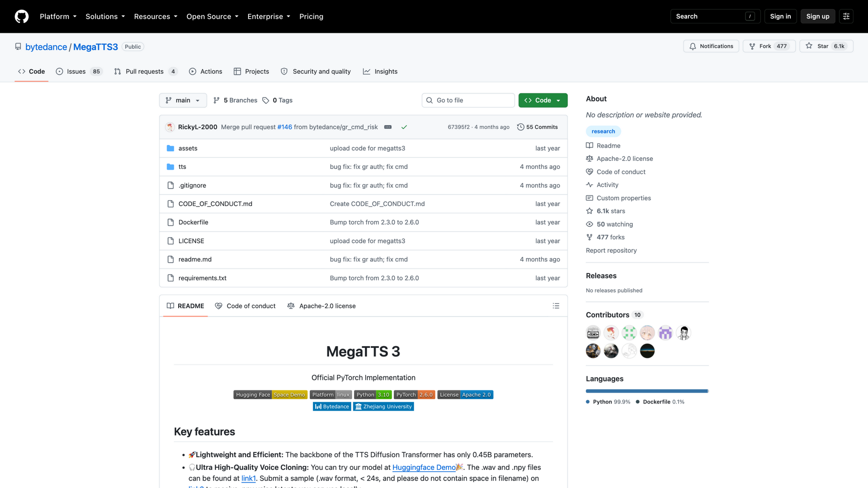View the 5 Branches link
Screen dimensions: 868x488
point(235,100)
